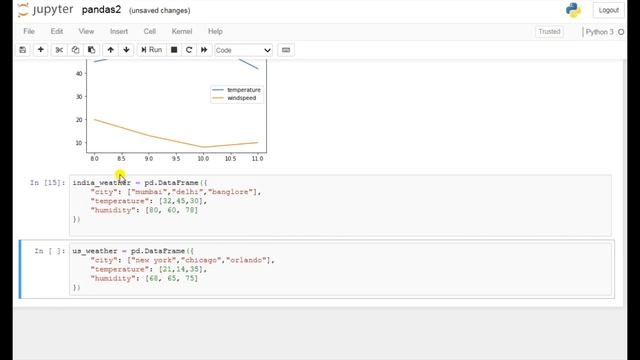Open the Cell menu

click(x=149, y=31)
